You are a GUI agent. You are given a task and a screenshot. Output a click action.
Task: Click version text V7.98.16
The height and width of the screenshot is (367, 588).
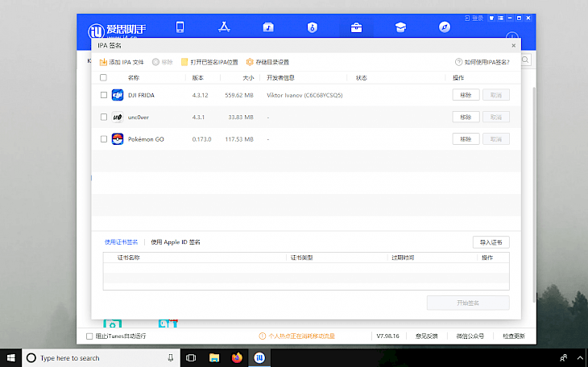coord(387,336)
